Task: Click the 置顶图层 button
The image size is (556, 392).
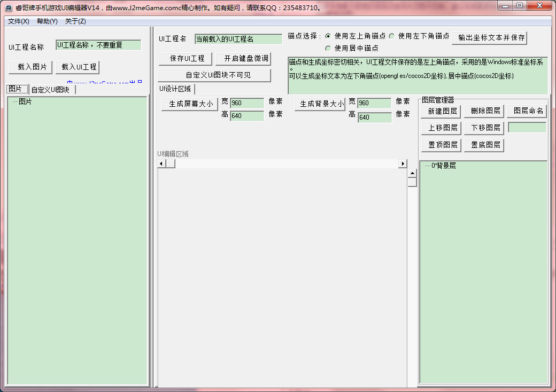Action: (441, 145)
